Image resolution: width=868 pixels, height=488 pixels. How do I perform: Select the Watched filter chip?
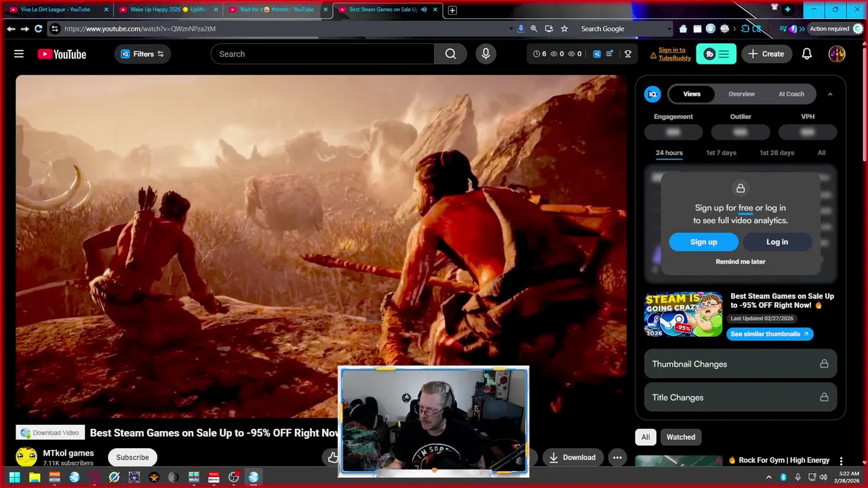click(x=681, y=437)
